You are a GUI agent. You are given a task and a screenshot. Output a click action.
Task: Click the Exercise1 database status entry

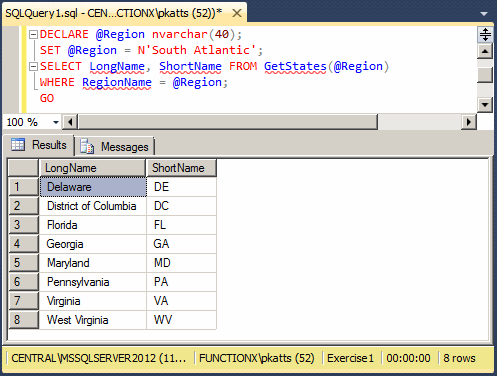pyautogui.click(x=350, y=358)
